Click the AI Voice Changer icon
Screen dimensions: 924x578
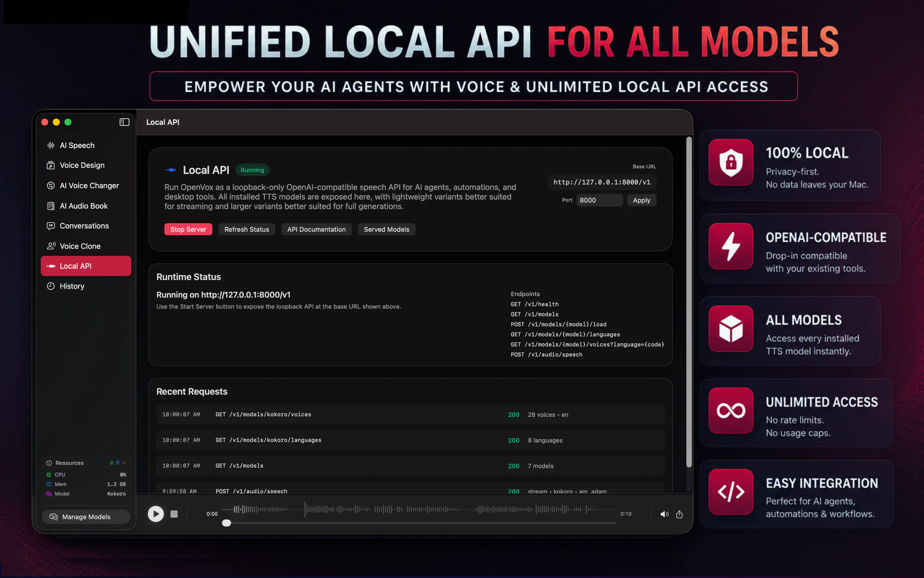(51, 185)
